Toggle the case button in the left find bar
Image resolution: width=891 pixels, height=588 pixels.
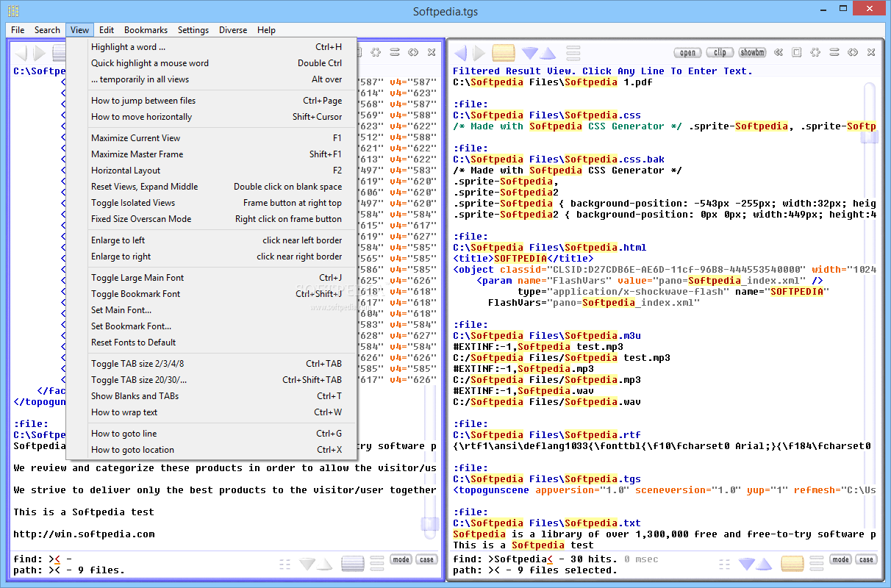click(x=426, y=559)
